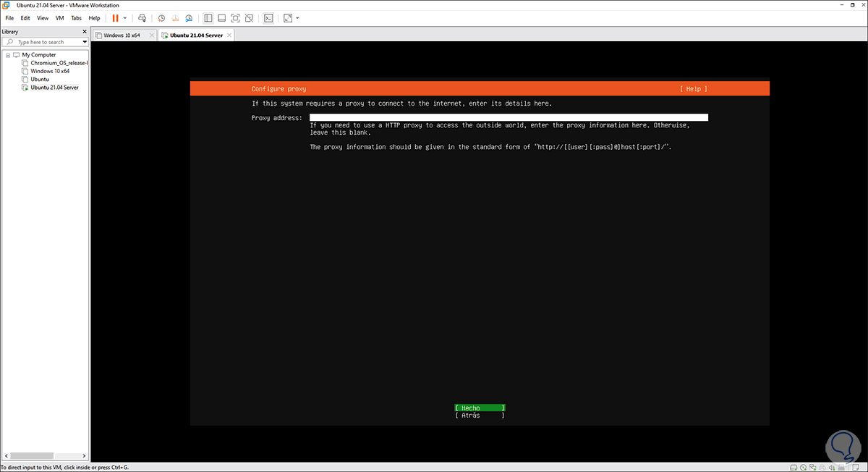This screenshot has height=472, width=868.
Task: Open the Help menu in the menu bar
Action: click(x=95, y=17)
